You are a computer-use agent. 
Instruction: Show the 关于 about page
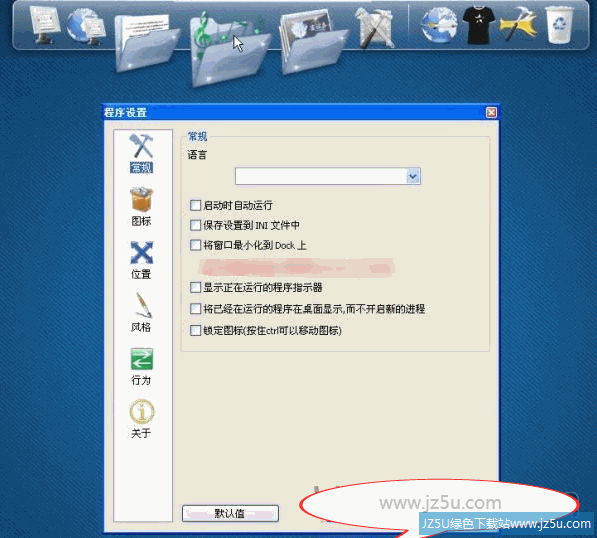(141, 419)
